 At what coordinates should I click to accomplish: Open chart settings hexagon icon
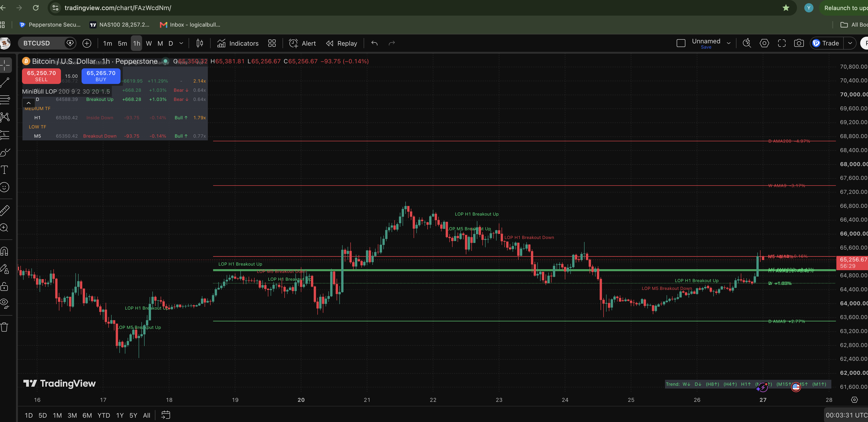764,43
